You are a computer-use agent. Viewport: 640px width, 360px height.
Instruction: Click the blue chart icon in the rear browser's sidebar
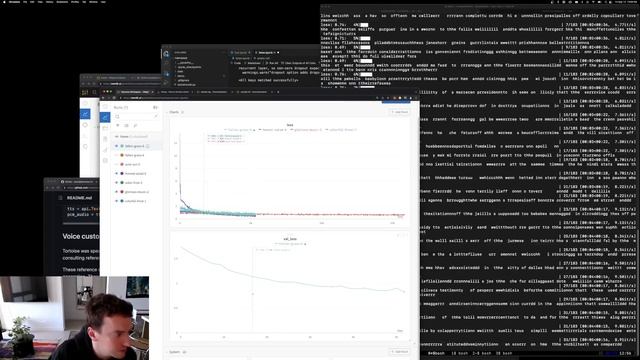tap(85, 114)
